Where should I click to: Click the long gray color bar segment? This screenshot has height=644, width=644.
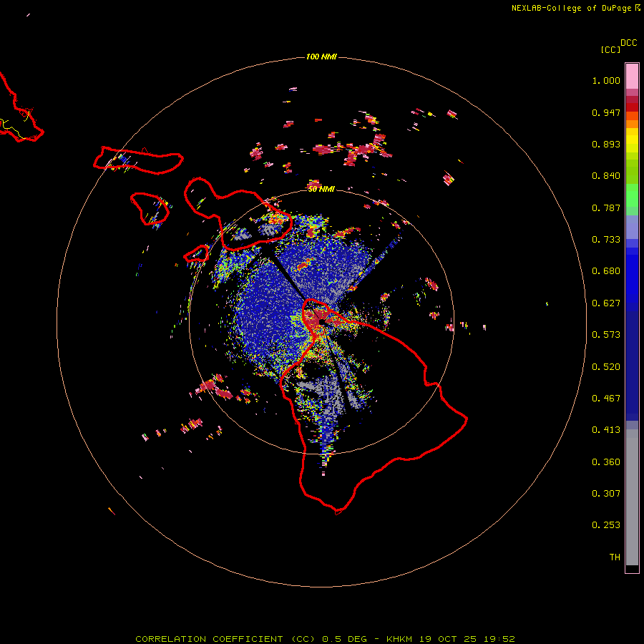point(632,497)
